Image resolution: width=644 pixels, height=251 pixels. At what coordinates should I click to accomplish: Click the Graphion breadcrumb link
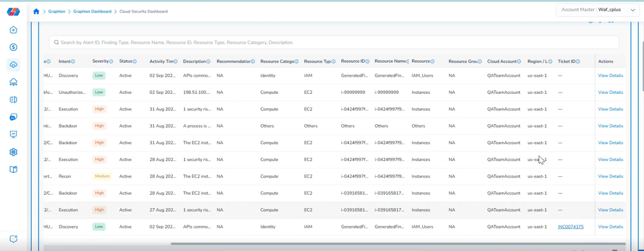click(57, 11)
